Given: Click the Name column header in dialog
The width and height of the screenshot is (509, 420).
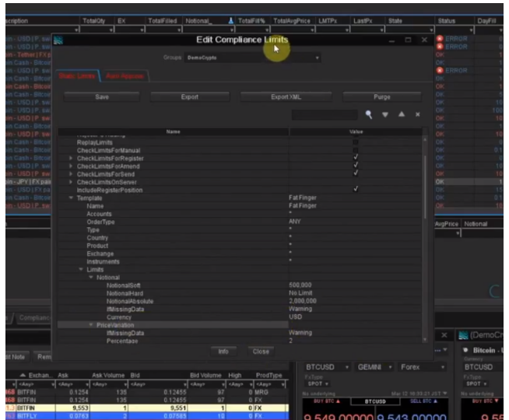Looking at the screenshot, I should (x=174, y=131).
